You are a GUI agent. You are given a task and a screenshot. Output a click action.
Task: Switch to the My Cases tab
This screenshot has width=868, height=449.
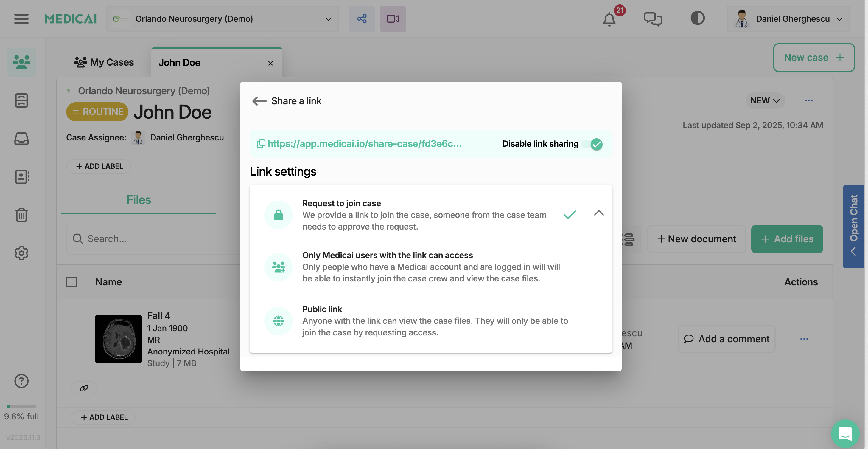(104, 62)
